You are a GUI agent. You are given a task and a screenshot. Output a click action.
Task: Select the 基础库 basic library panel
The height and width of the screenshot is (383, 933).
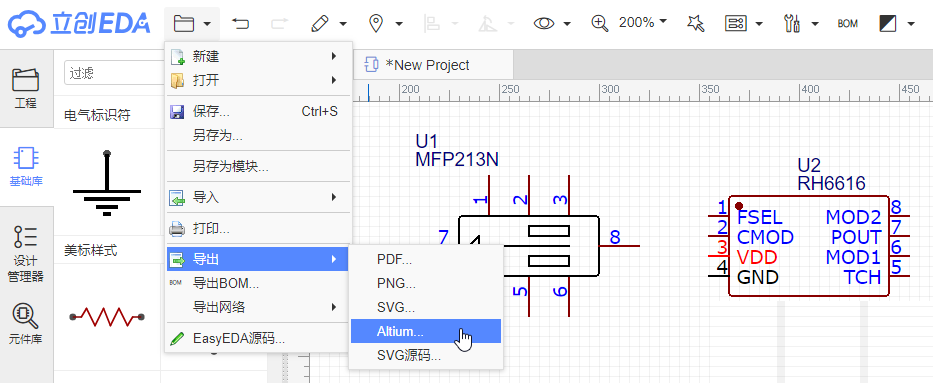[x=26, y=166]
